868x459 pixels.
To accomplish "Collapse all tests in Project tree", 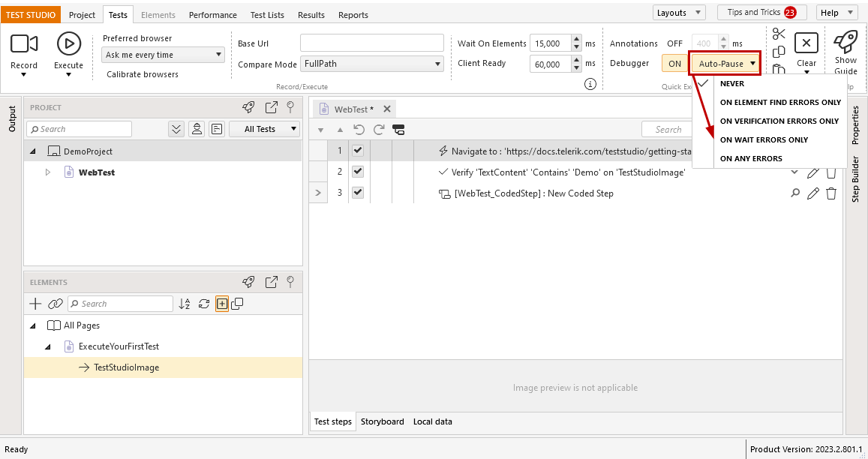I will pos(176,129).
